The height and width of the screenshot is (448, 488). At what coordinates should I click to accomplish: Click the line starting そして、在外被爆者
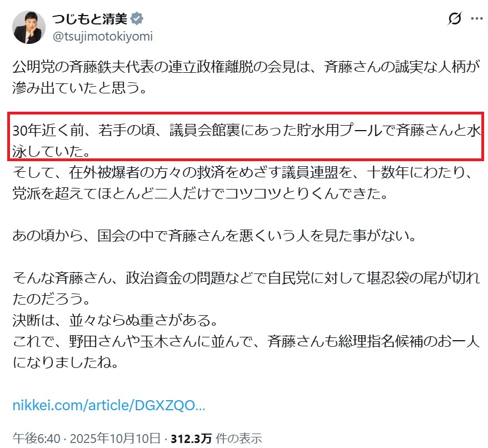point(243,172)
